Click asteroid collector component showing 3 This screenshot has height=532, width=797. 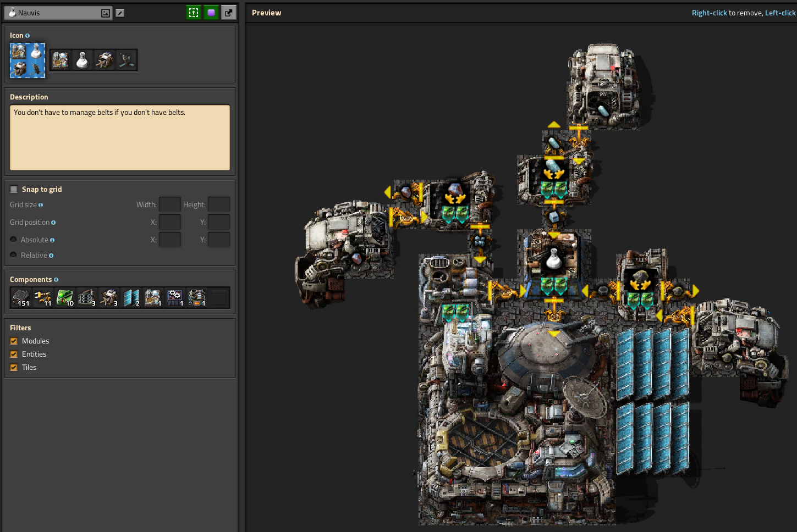(109, 297)
